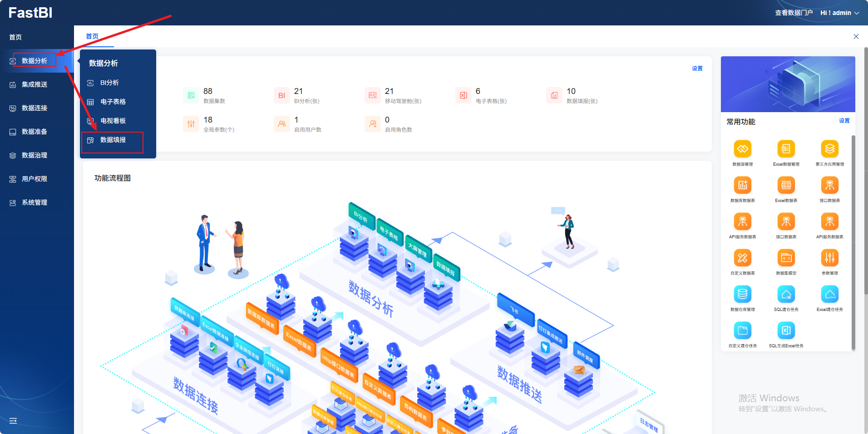This screenshot has width=868, height=434.
Task: Open the SQL生成Excel任务 icon
Action: (786, 331)
